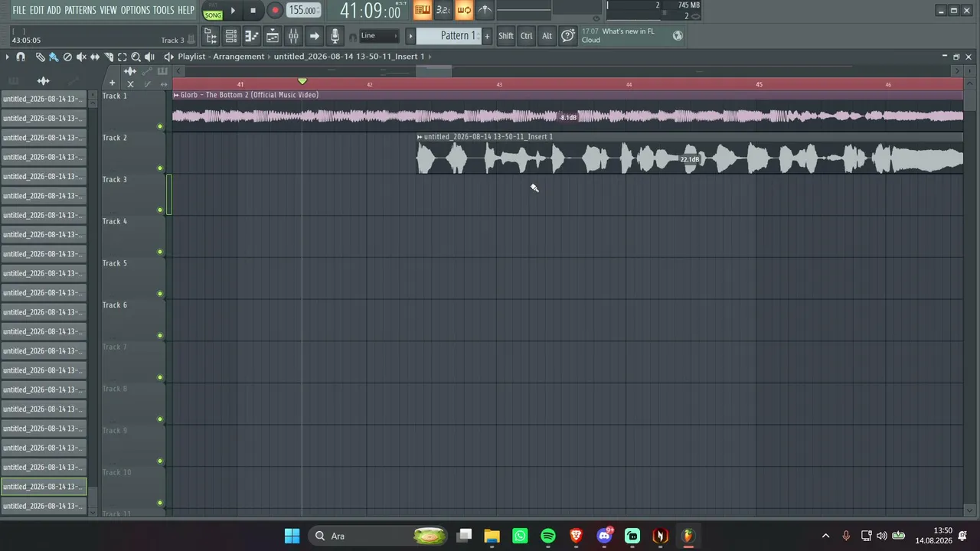Click the 155.000 tempo field

(x=303, y=11)
